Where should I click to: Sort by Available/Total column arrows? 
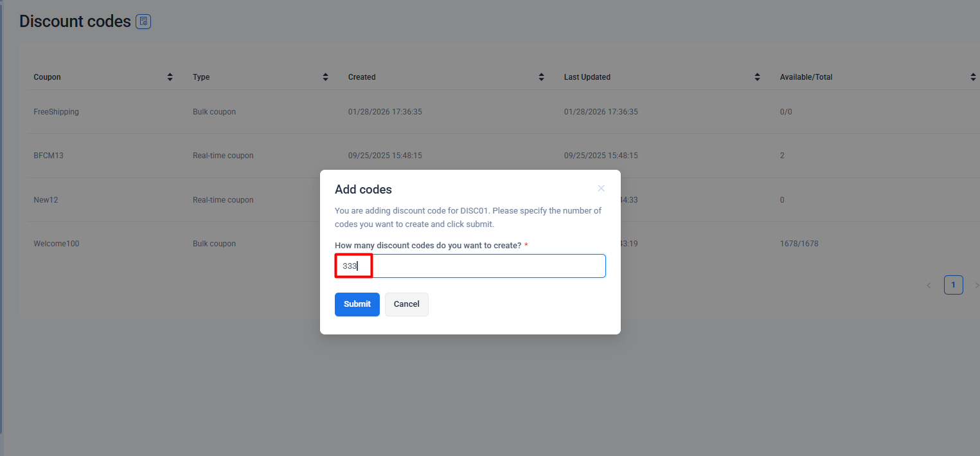[x=973, y=77]
